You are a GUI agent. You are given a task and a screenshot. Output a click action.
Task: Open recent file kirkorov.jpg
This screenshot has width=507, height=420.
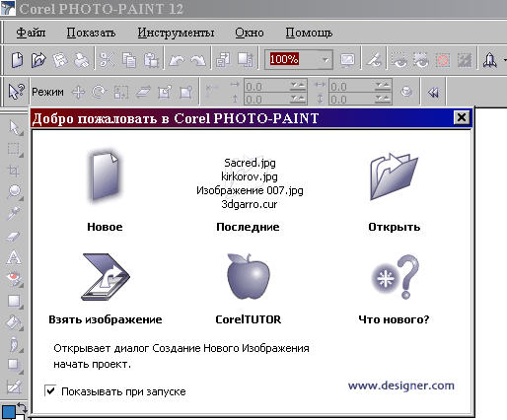tap(250, 176)
